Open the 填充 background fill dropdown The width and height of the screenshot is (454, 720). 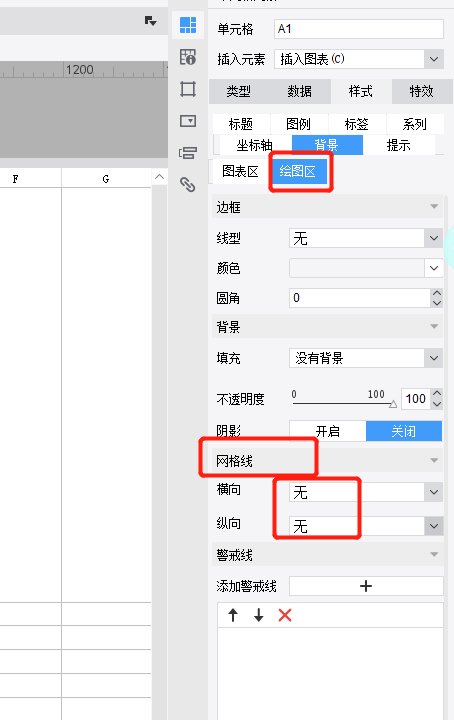(x=434, y=358)
